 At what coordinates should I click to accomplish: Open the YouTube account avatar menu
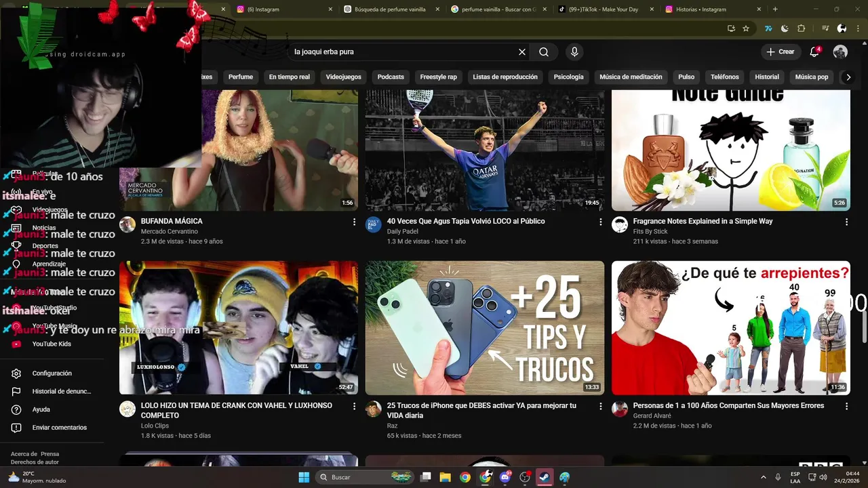click(x=840, y=52)
